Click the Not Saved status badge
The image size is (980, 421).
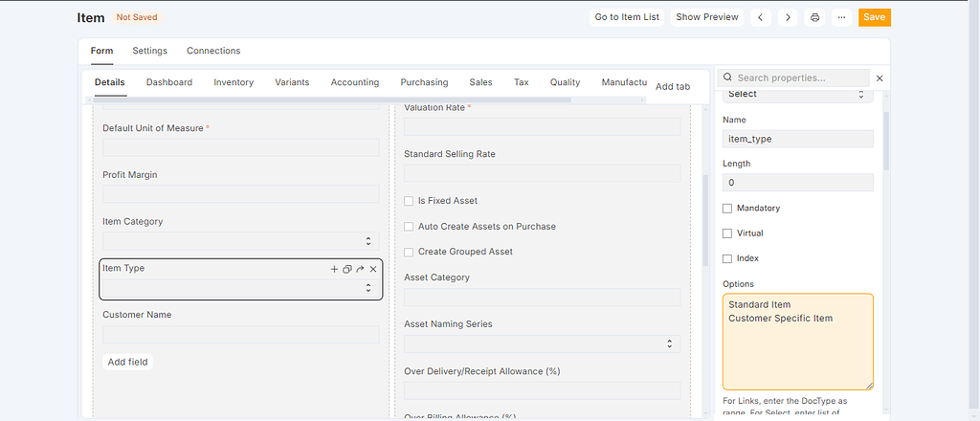click(x=137, y=17)
